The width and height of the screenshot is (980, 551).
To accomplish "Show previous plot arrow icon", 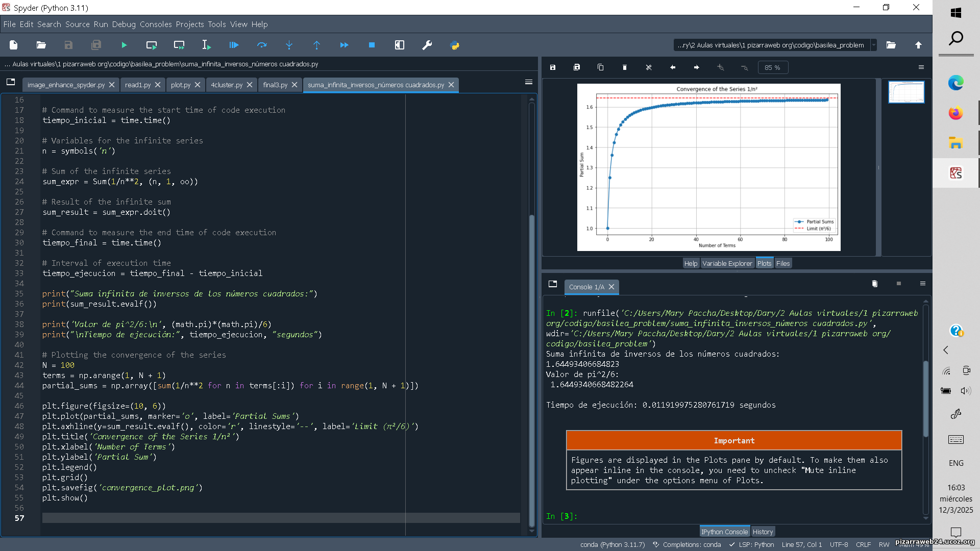I will pos(673,67).
